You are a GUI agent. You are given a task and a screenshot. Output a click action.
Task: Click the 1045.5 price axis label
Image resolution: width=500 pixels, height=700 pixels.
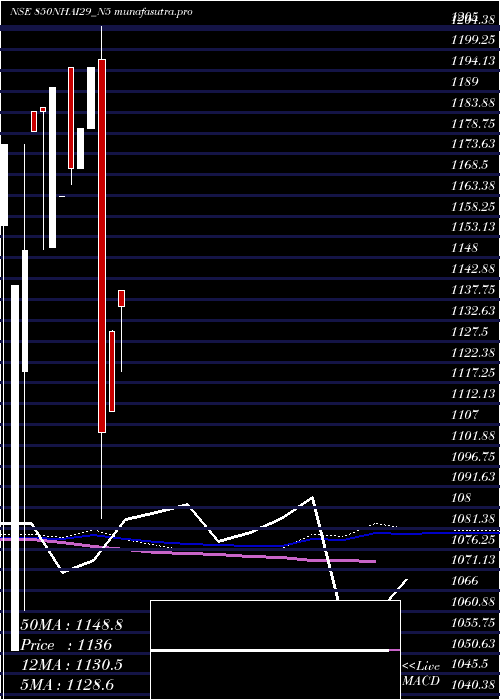[469, 664]
